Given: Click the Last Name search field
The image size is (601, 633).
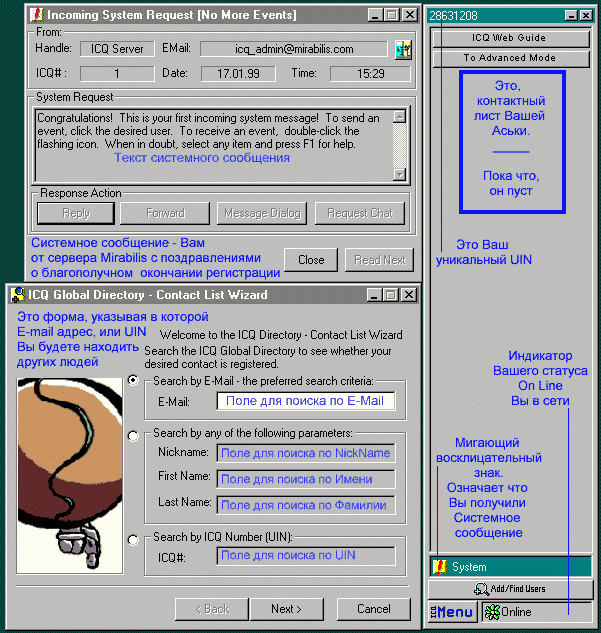Looking at the screenshot, I should [306, 505].
